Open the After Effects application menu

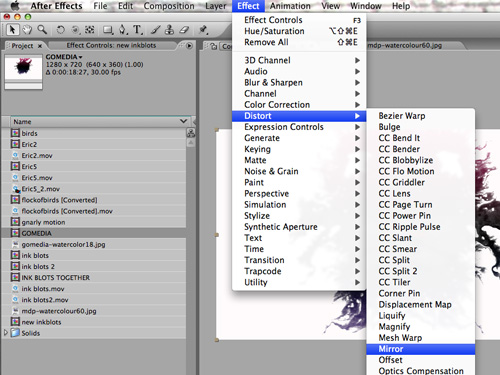[56, 6]
